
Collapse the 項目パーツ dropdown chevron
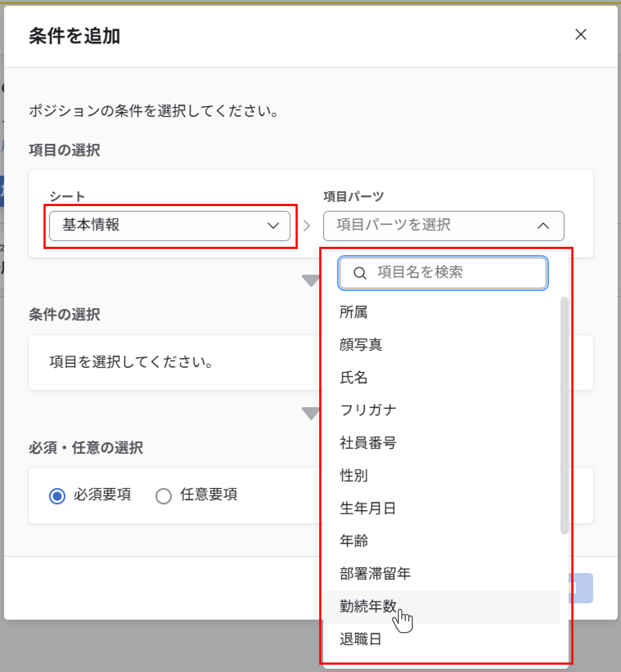pos(543,226)
